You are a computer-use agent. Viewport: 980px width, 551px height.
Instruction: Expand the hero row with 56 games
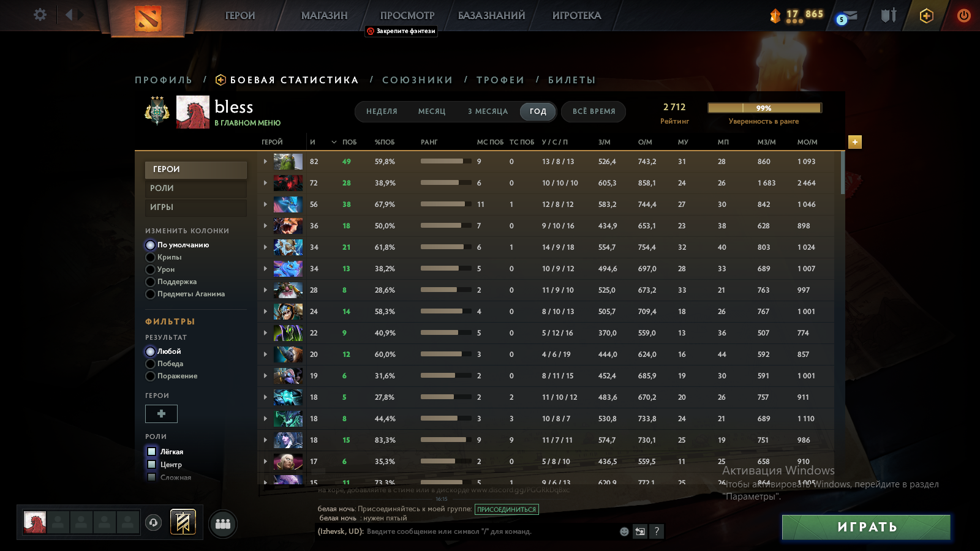click(x=265, y=204)
